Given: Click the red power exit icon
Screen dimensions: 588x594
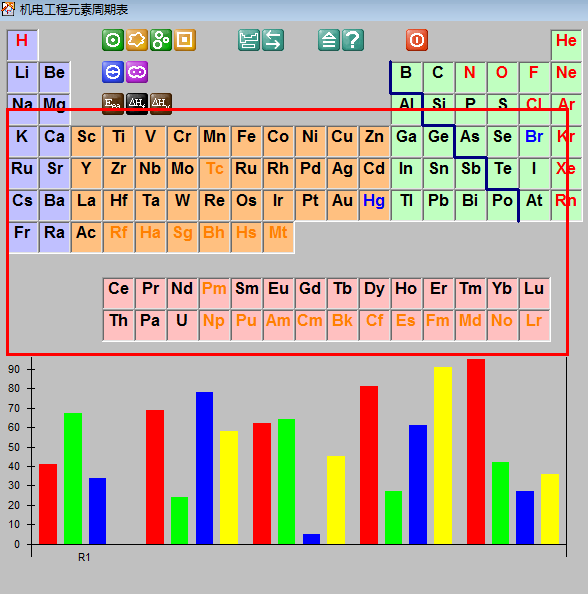Looking at the screenshot, I should [417, 40].
